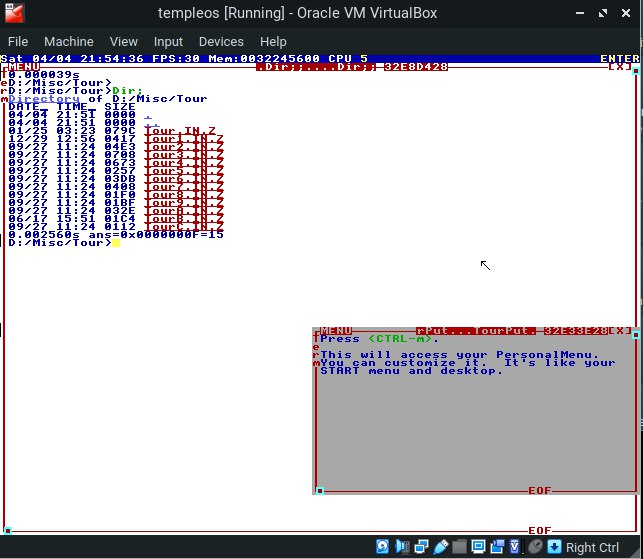Click the 'Mem:0032245600' status text
The height and width of the screenshot is (559, 643).
[264, 59]
